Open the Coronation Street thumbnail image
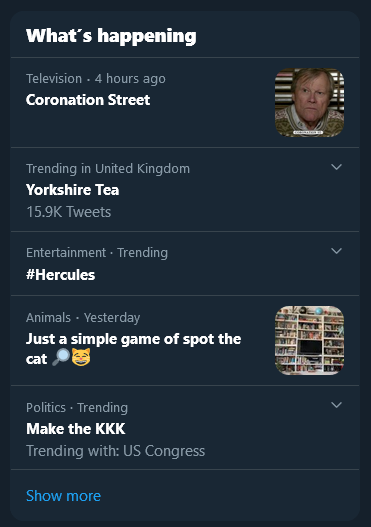The width and height of the screenshot is (371, 527). point(310,103)
